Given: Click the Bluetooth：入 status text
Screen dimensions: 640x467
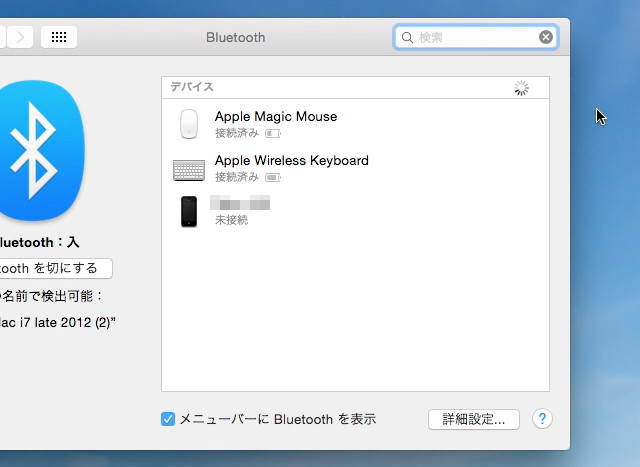Looking at the screenshot, I should pyautogui.click(x=39, y=242).
